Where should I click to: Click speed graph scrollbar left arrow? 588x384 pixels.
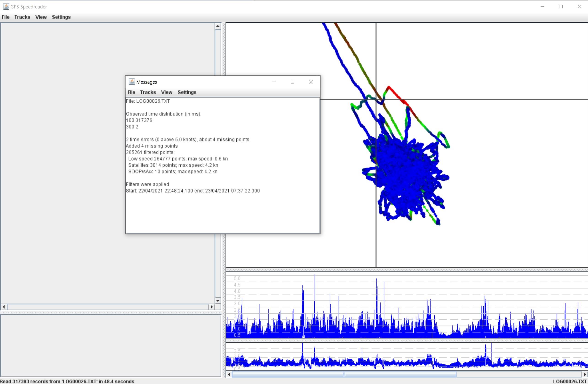click(x=229, y=374)
